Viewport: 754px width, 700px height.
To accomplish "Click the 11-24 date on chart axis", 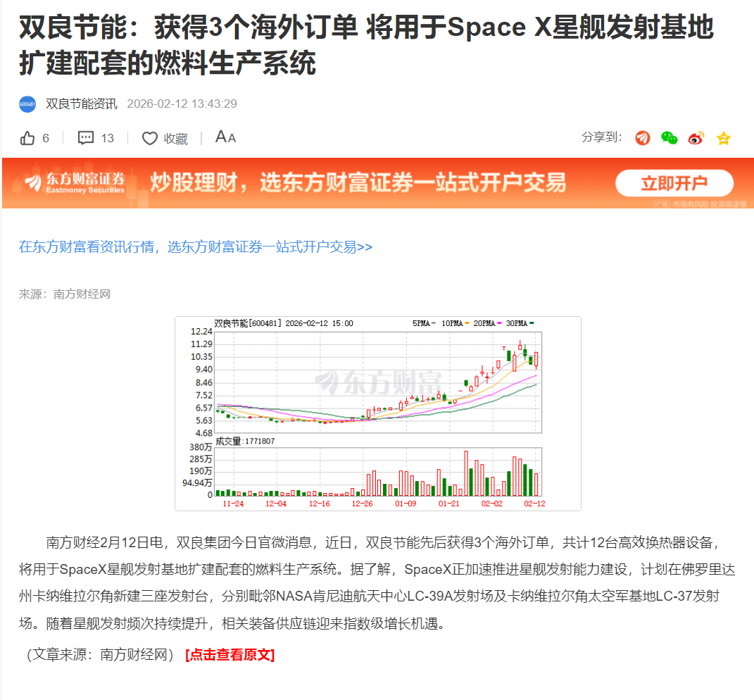I will pyautogui.click(x=233, y=504).
